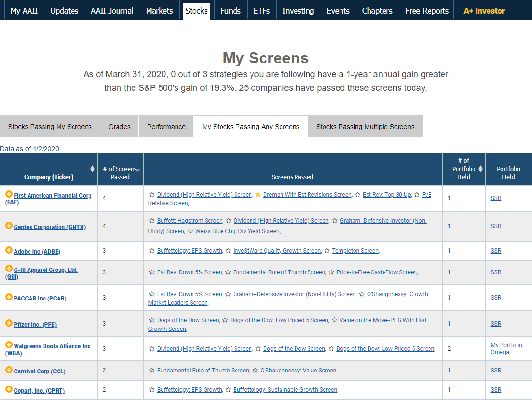Viewport: 532px width, 400px height.
Task: Open the AAII Journal menu
Action: pos(112,11)
